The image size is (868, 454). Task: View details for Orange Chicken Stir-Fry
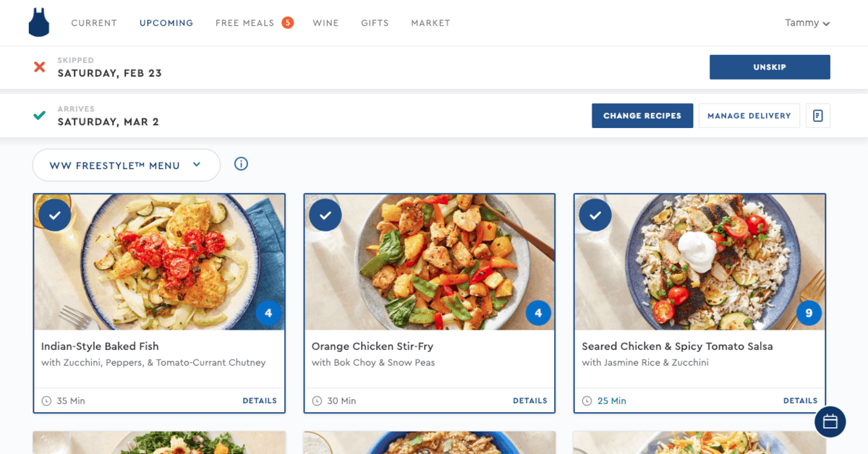point(529,401)
